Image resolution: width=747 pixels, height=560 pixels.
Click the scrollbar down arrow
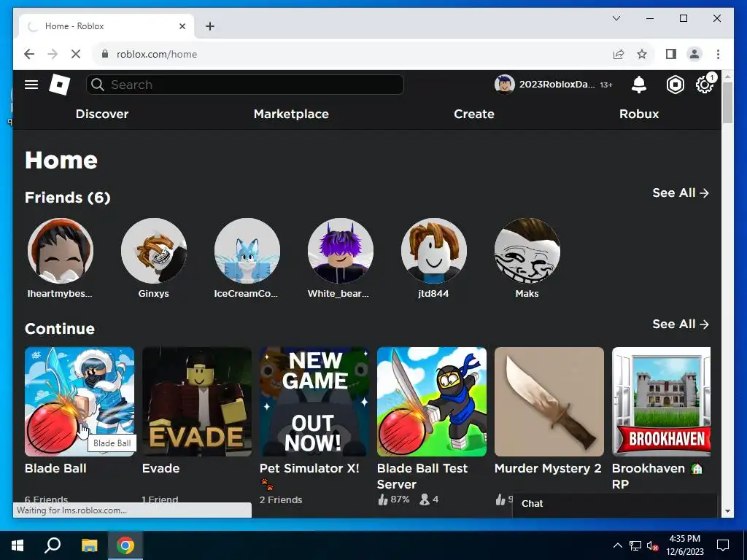coord(727,511)
